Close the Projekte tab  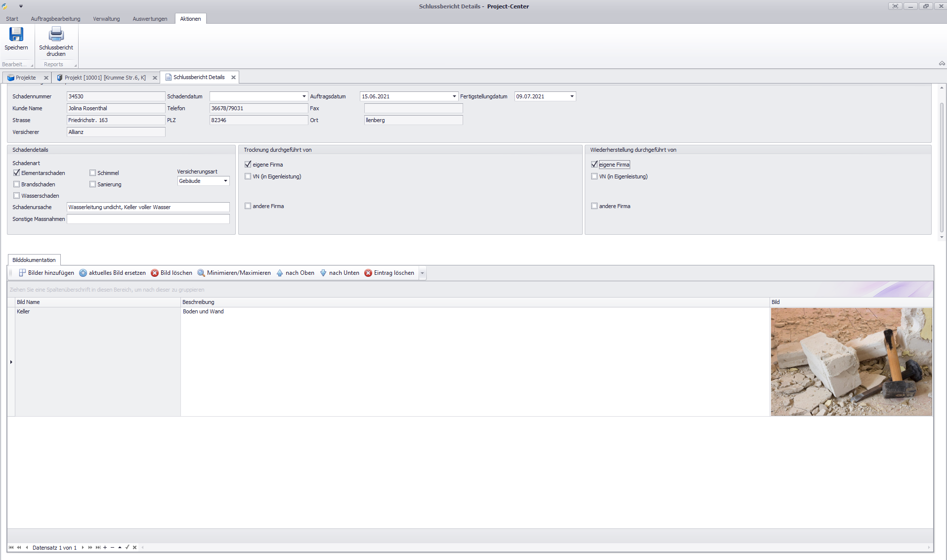pyautogui.click(x=46, y=78)
